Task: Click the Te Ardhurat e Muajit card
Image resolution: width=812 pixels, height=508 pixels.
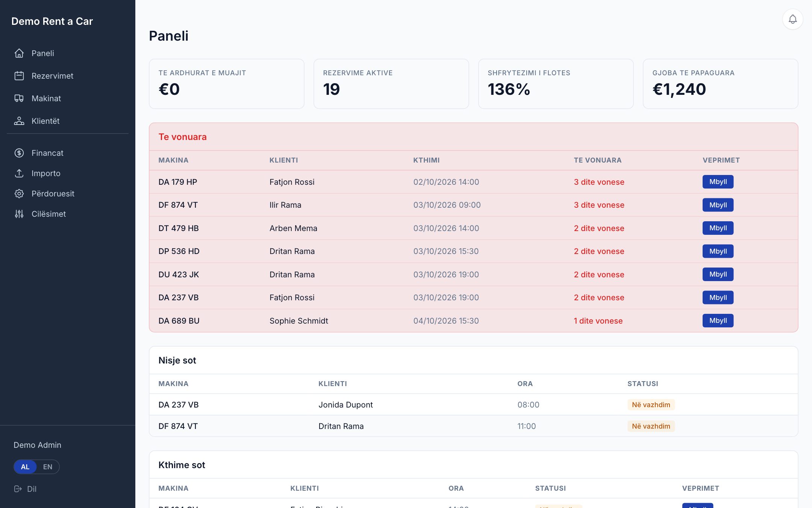Action: click(226, 84)
